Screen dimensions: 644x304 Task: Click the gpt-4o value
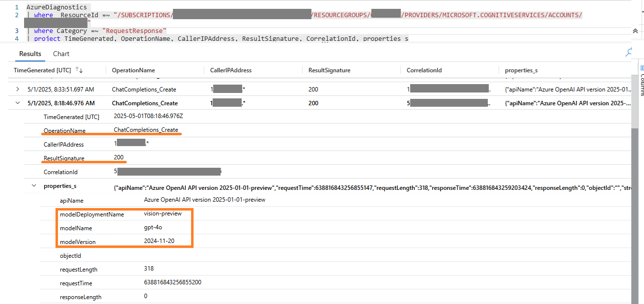point(152,227)
